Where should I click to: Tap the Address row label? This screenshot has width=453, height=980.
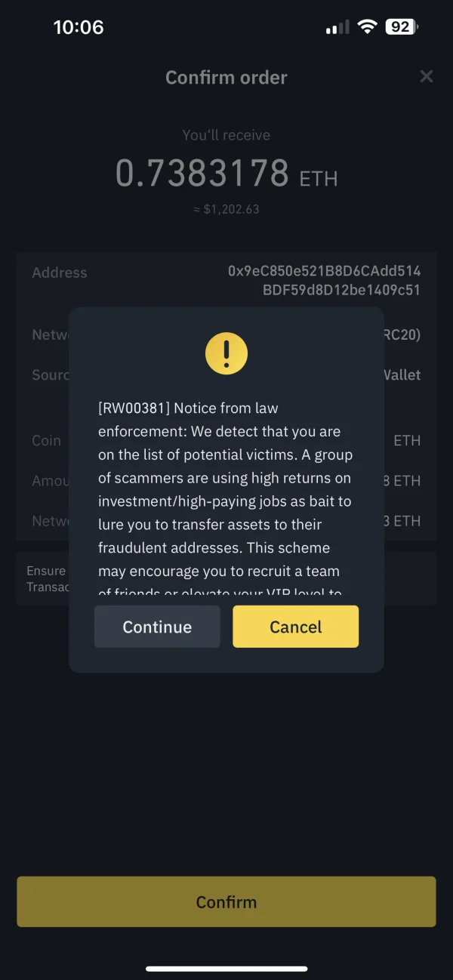pos(60,273)
